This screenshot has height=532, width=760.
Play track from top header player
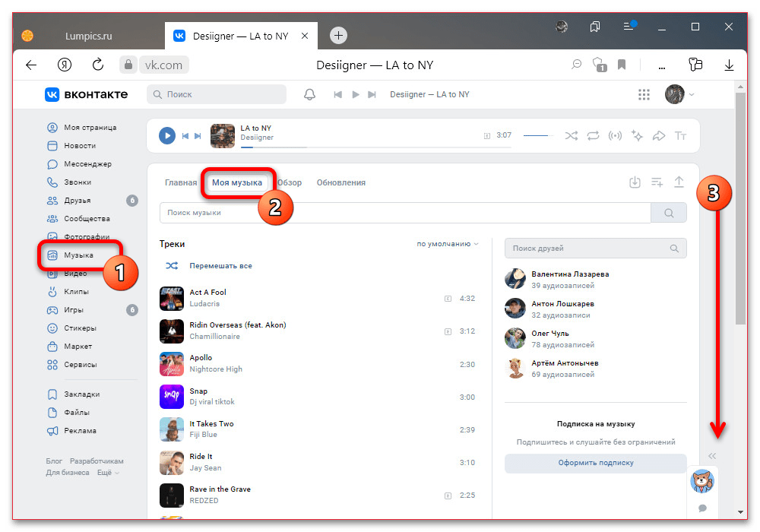click(x=355, y=94)
